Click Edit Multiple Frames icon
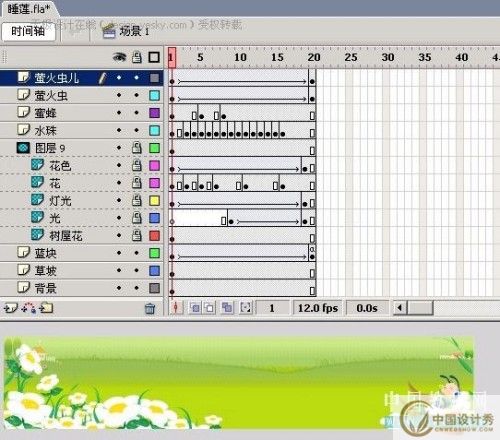Image resolution: width=500 pixels, height=440 pixels. [227, 308]
